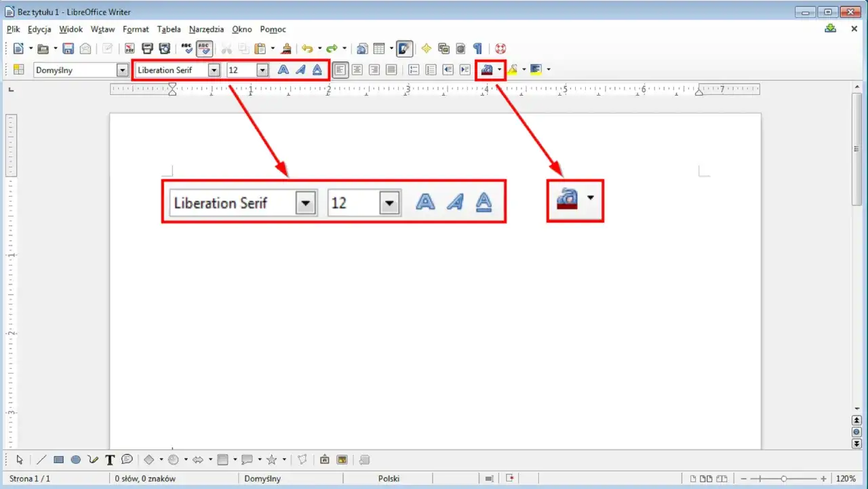
Task: Align text right
Action: coord(374,69)
